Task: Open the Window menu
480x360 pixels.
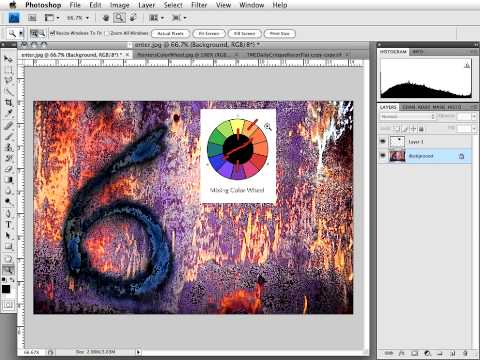Action: (252, 5)
